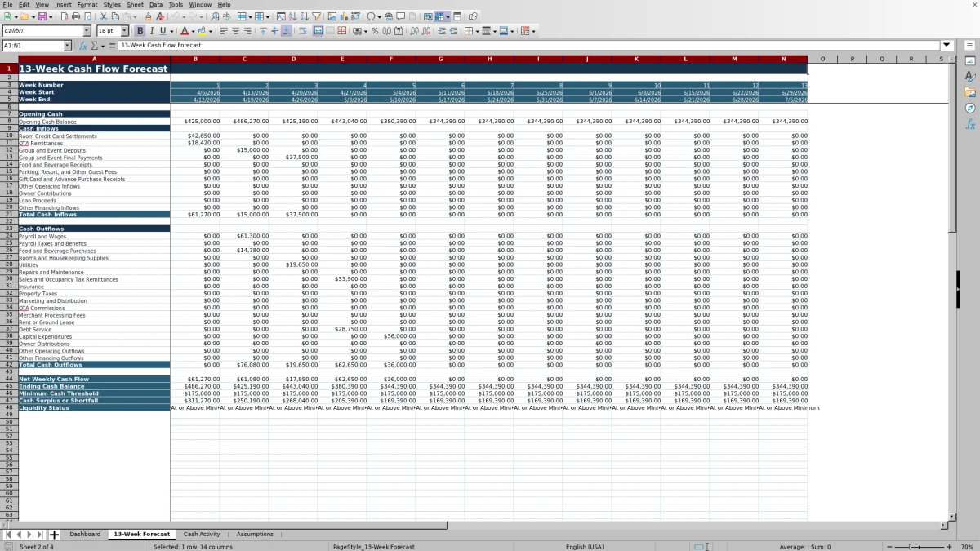The width and height of the screenshot is (980, 551).
Task: Click the Function Wizard fx icon
Action: [x=83, y=46]
